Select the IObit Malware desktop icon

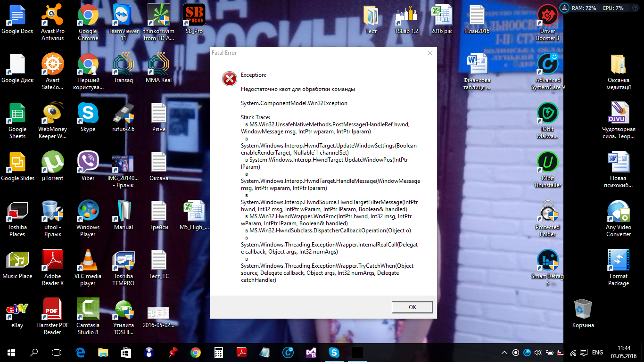pyautogui.click(x=548, y=120)
